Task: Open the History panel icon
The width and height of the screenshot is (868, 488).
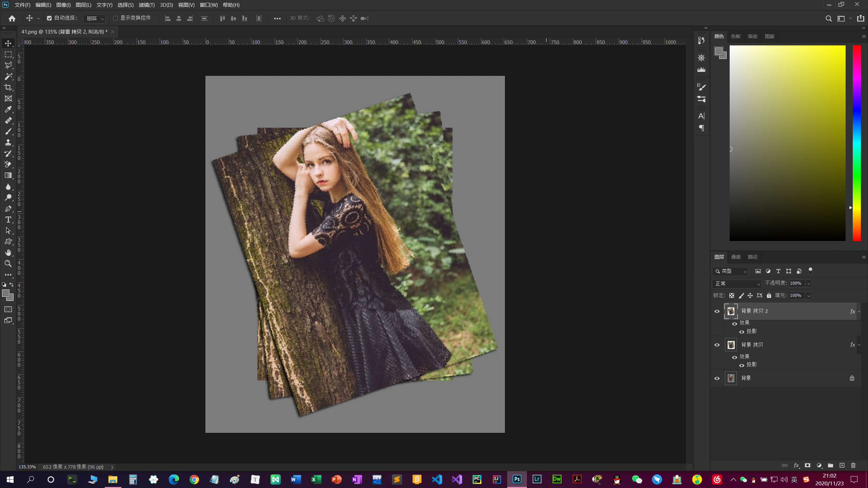Action: click(701, 40)
